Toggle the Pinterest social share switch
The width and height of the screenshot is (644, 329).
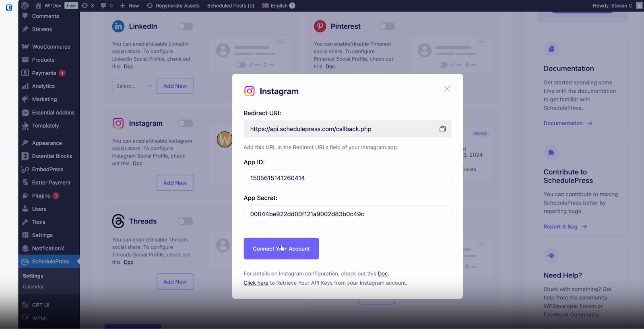coord(387,26)
